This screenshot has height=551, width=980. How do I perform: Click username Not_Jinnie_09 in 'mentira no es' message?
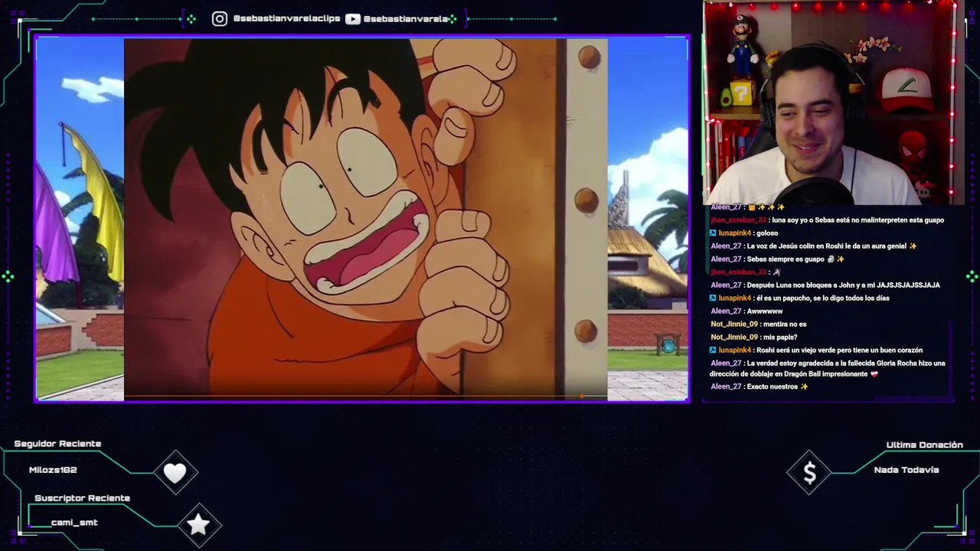[734, 324]
